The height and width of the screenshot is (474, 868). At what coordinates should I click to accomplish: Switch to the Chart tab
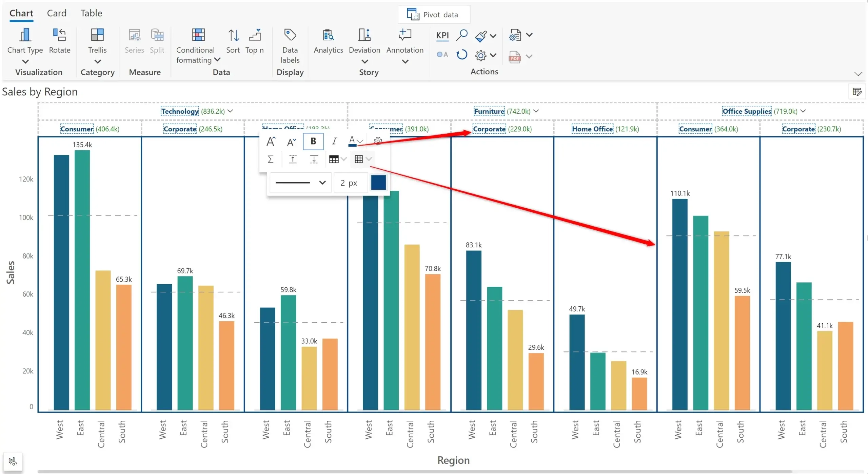point(21,13)
